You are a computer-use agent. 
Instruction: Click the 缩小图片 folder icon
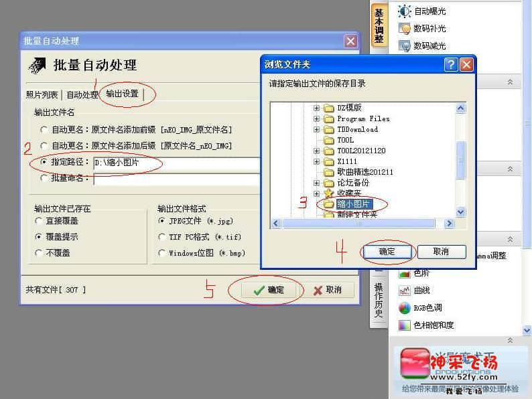click(328, 204)
